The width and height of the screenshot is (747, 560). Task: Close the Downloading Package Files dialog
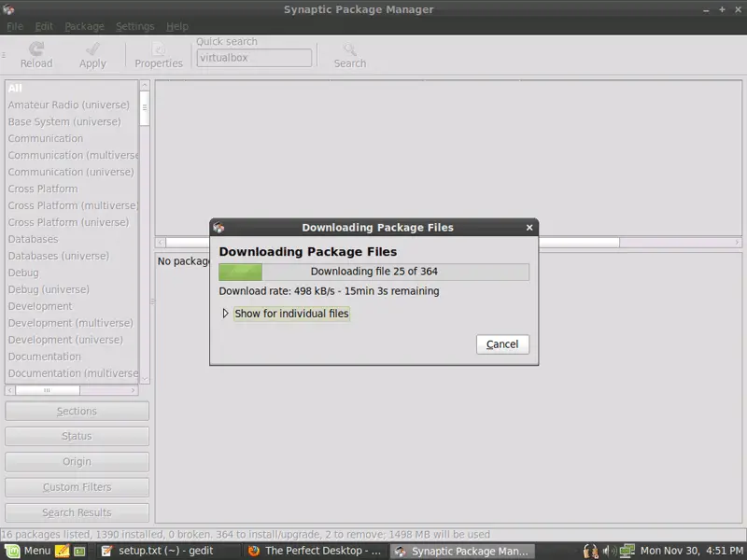pos(529,228)
